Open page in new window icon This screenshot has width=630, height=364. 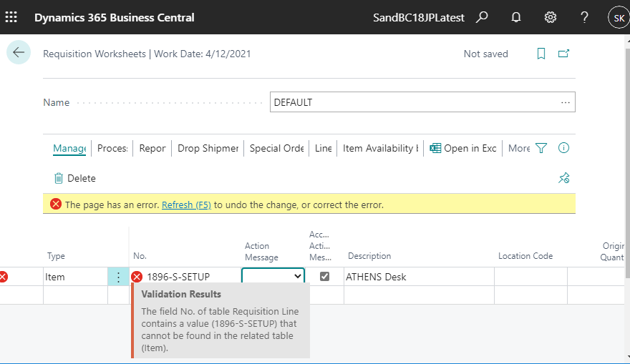[x=563, y=54]
